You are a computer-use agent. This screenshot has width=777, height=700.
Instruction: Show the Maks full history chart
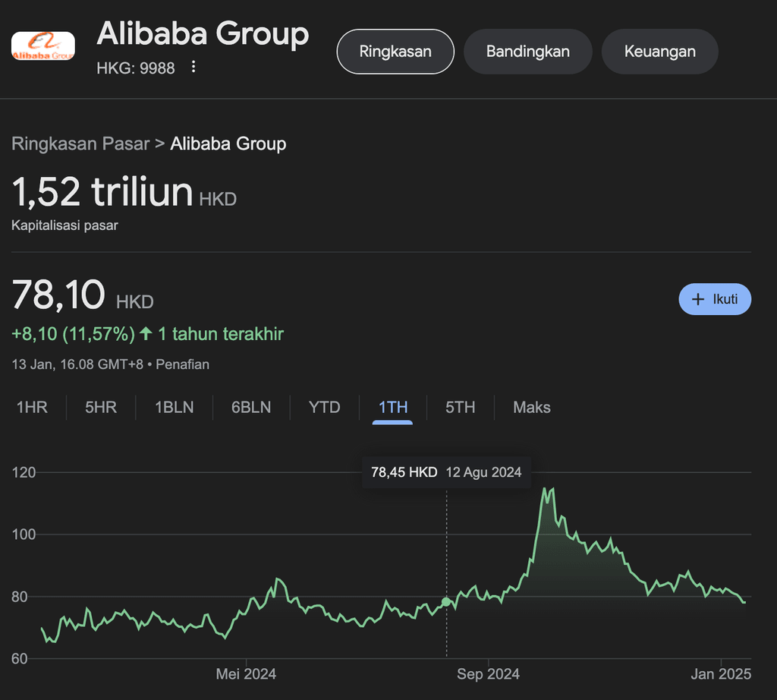[x=531, y=408]
